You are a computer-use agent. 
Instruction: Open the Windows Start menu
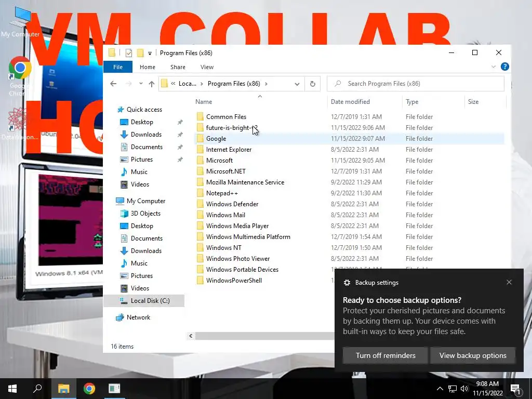pos(12,389)
